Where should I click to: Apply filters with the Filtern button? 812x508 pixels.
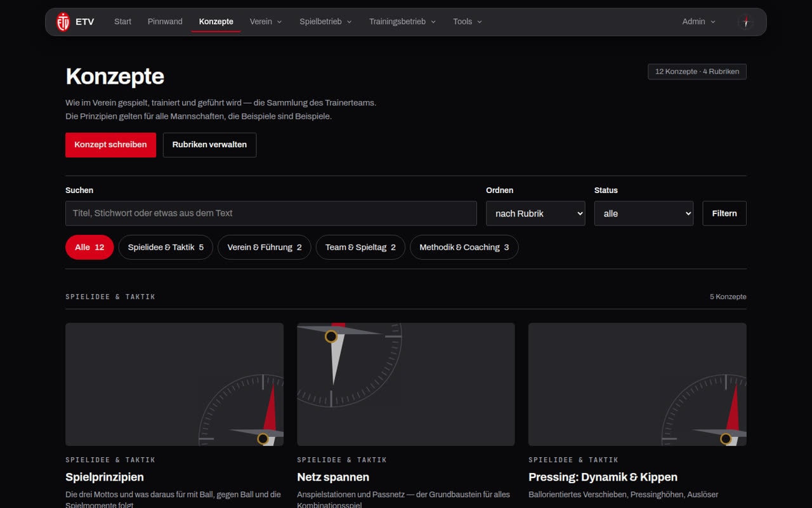724,213
